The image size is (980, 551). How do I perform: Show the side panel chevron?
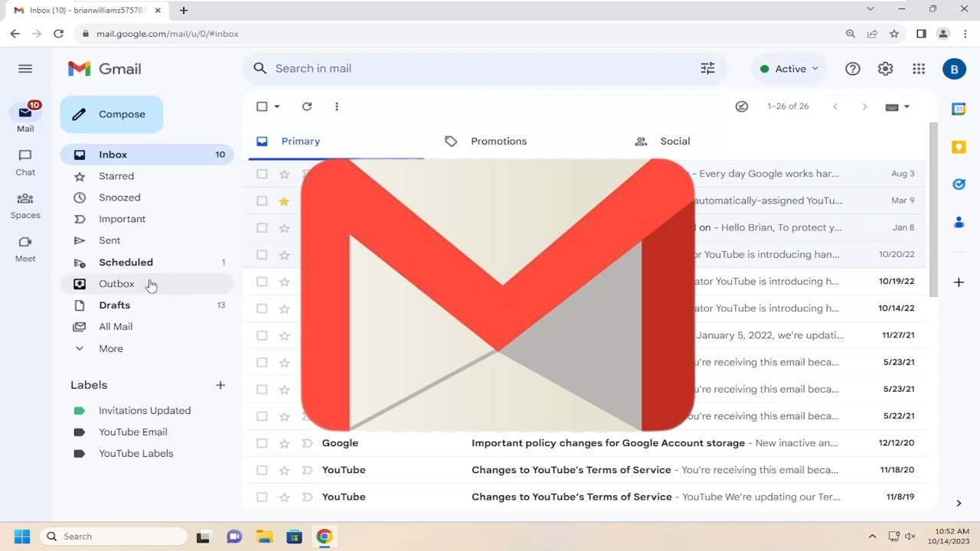[x=959, y=503]
